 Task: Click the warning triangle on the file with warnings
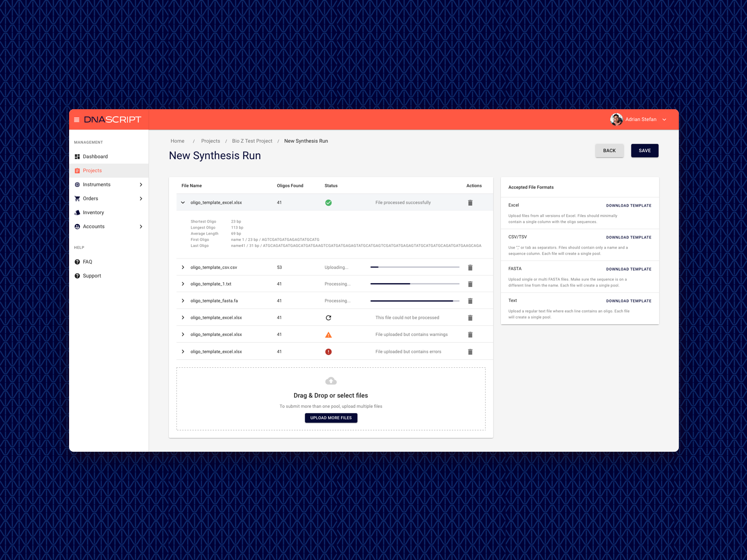point(329,334)
